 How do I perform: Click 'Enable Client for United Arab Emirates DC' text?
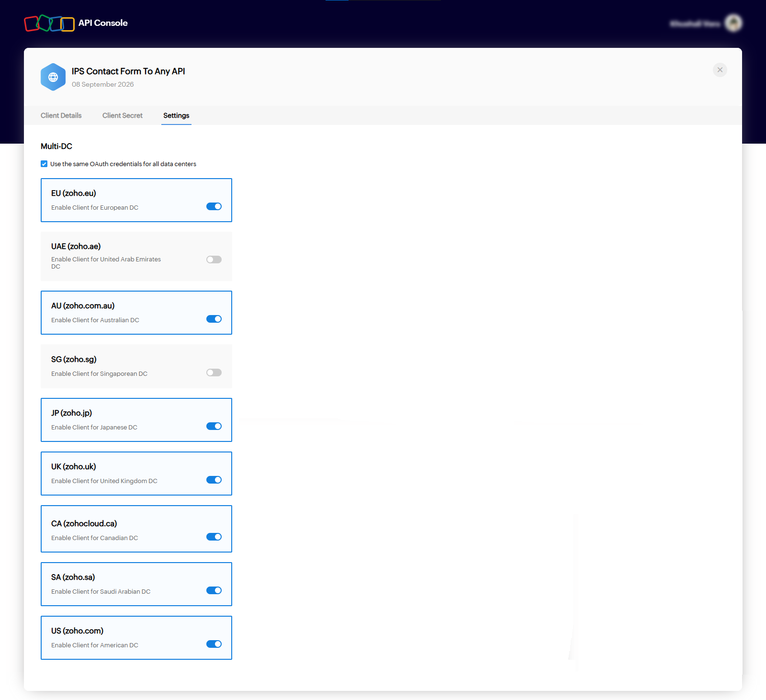coord(106,263)
